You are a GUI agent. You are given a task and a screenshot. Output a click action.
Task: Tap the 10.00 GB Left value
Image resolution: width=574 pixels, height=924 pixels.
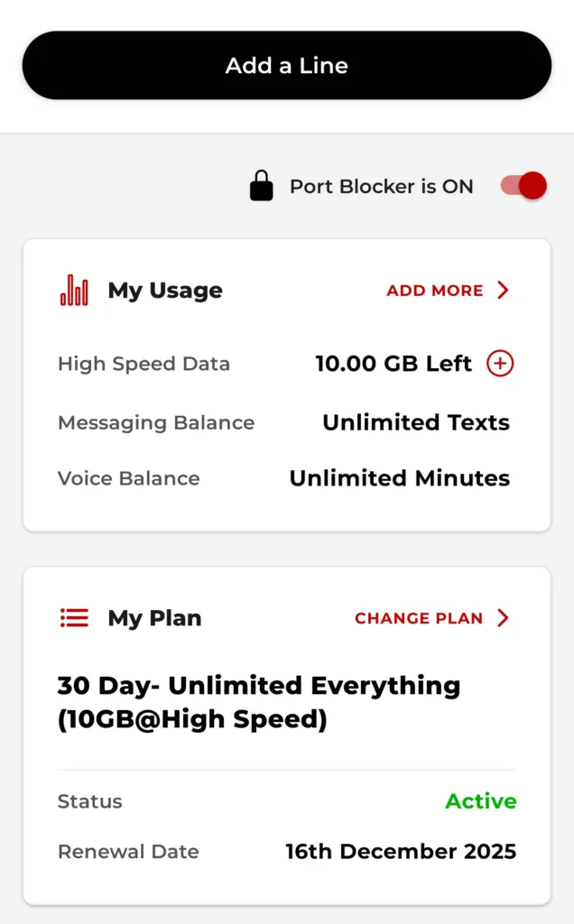point(392,364)
